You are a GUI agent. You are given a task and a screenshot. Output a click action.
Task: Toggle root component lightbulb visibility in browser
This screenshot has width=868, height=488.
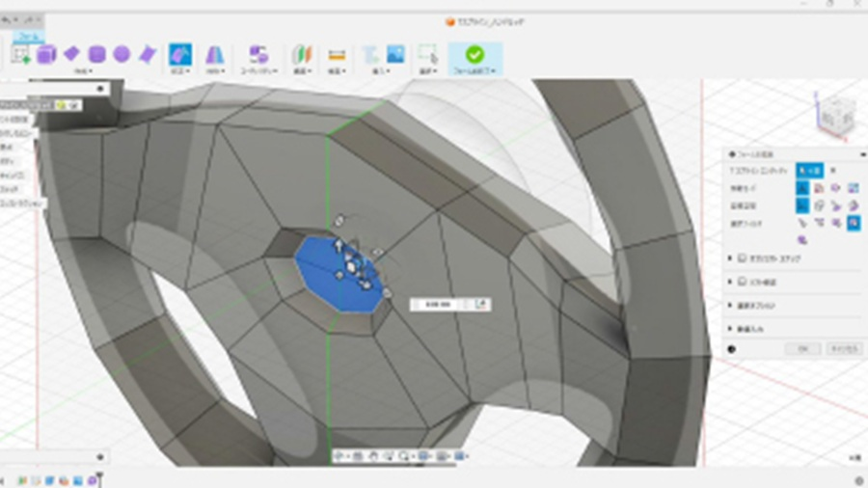pyautogui.click(x=61, y=105)
